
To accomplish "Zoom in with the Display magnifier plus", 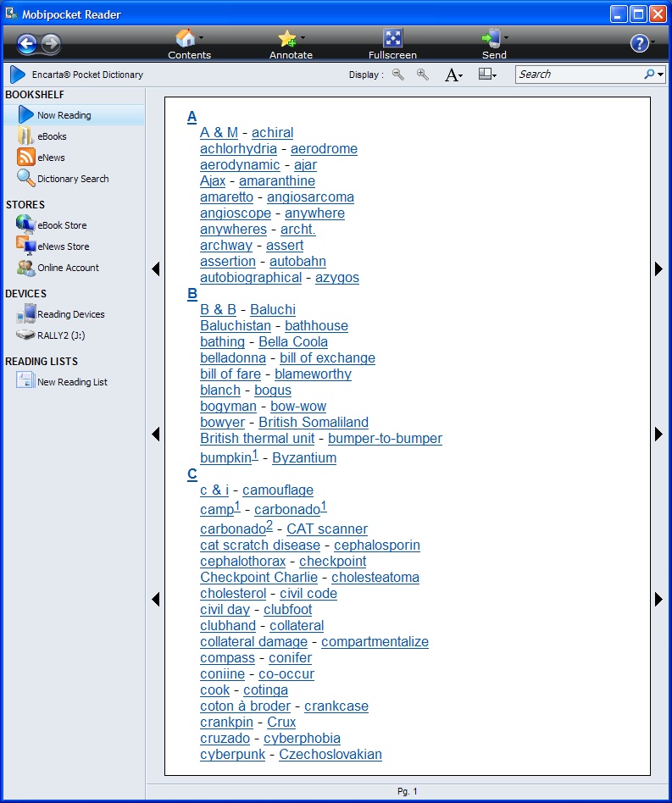I will pos(423,75).
